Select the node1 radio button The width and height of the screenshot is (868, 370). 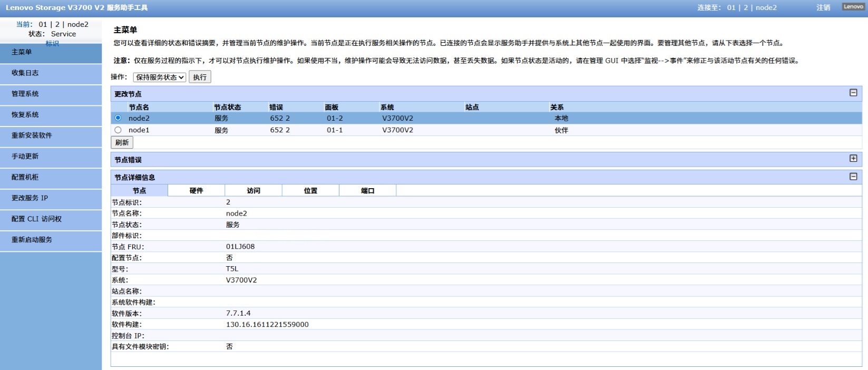click(x=118, y=130)
